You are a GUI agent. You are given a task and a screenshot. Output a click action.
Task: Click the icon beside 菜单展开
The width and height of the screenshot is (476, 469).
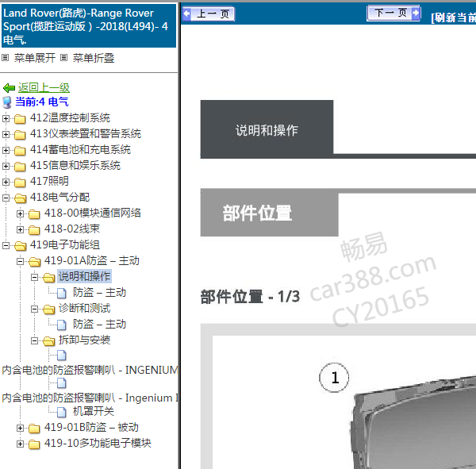6,57
